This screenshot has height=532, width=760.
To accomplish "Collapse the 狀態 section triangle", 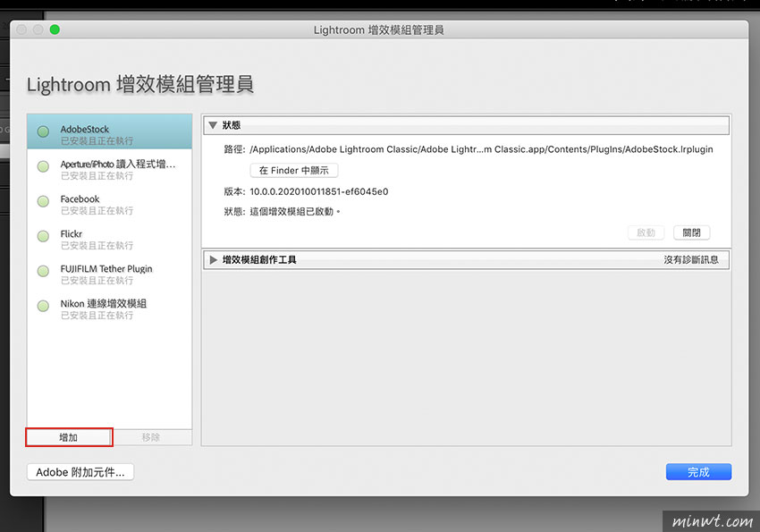I will (212, 125).
